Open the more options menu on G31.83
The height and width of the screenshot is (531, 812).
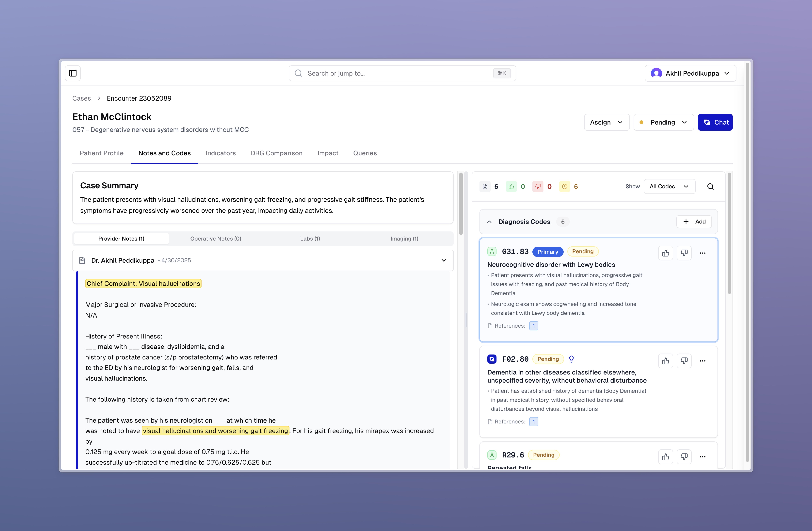tap(703, 253)
